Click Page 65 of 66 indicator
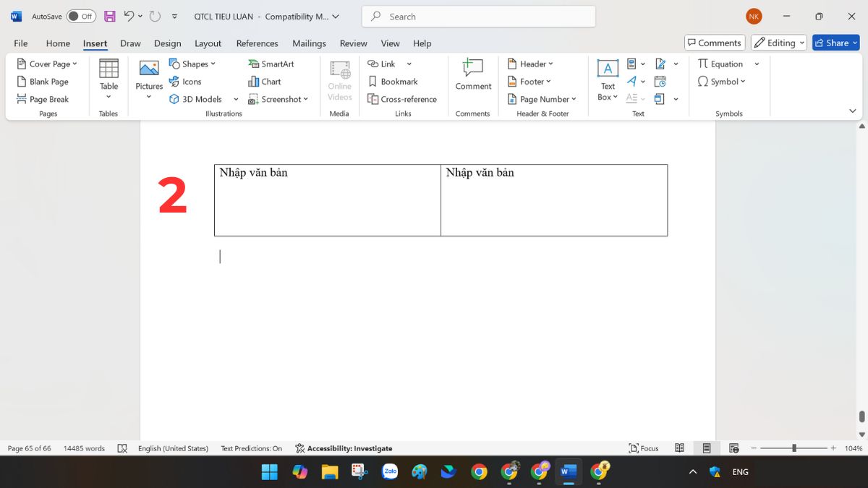 point(29,448)
